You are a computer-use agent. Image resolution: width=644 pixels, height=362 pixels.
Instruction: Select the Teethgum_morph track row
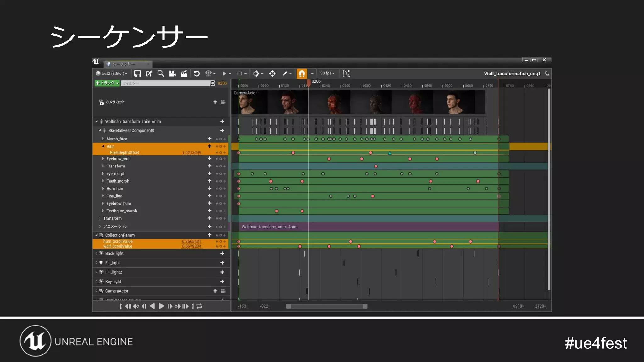coord(161,211)
